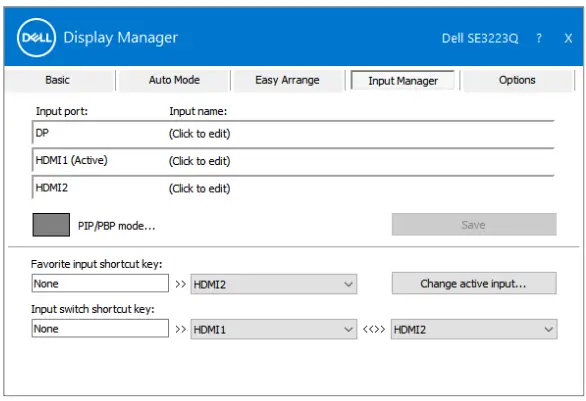The width and height of the screenshot is (586, 401).
Task: Go to Easy Arrange tab
Action: [x=287, y=80]
